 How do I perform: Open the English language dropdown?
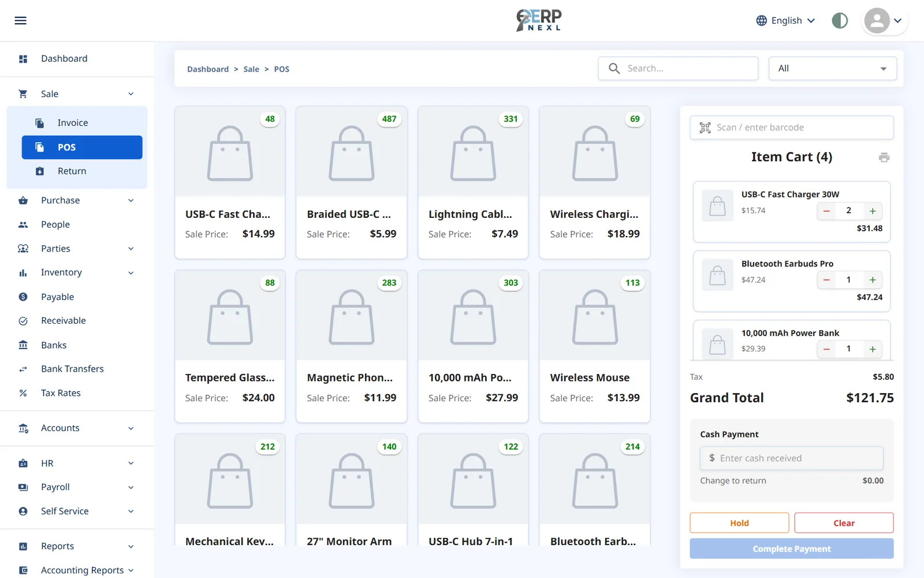pyautogui.click(x=787, y=21)
